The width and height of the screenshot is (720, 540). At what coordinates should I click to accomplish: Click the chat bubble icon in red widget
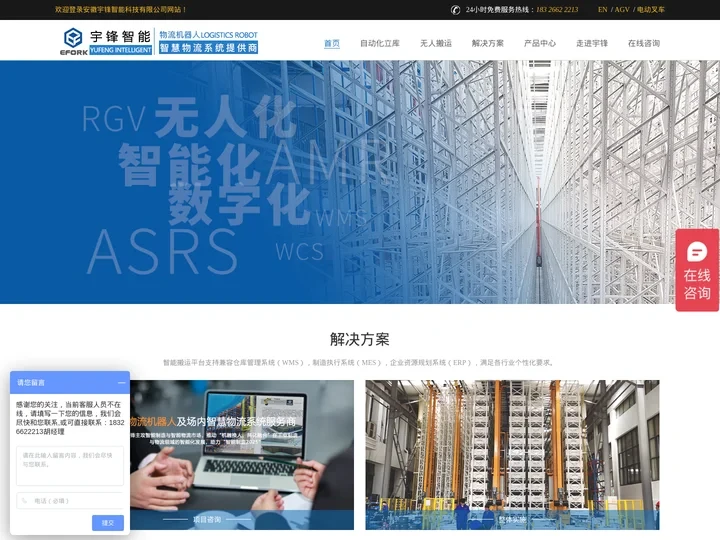click(x=697, y=252)
